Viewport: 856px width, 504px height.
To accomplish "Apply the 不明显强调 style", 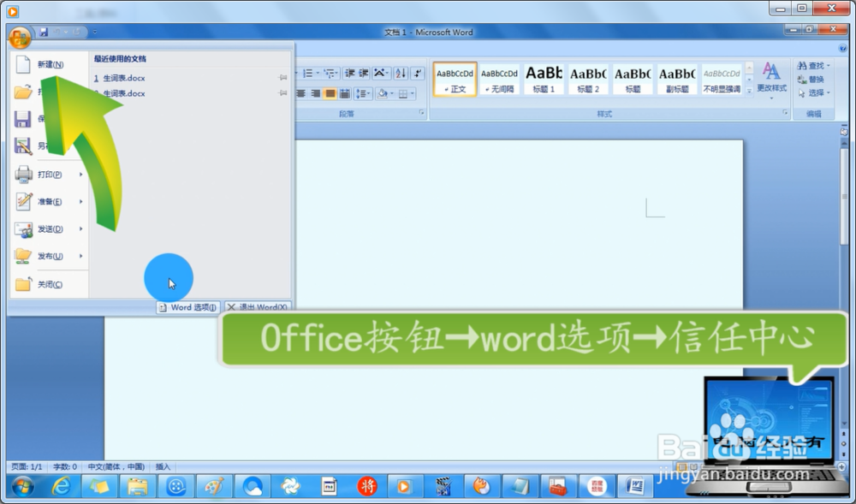I will coord(721,79).
